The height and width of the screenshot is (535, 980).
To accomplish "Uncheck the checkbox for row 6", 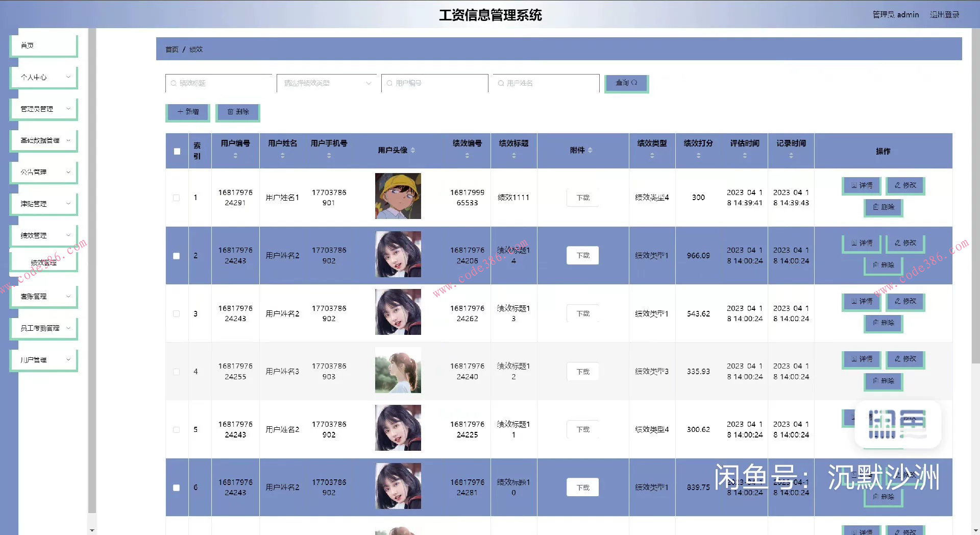I will pyautogui.click(x=177, y=488).
